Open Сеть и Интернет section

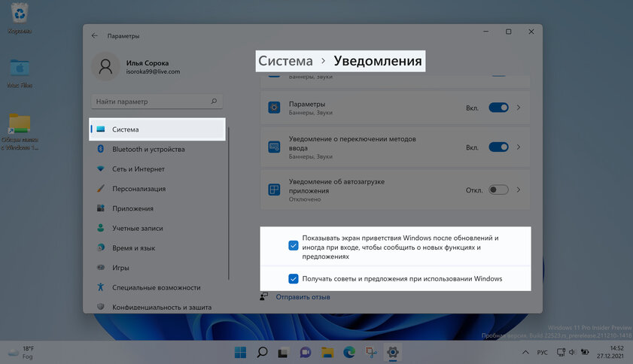coord(157,168)
